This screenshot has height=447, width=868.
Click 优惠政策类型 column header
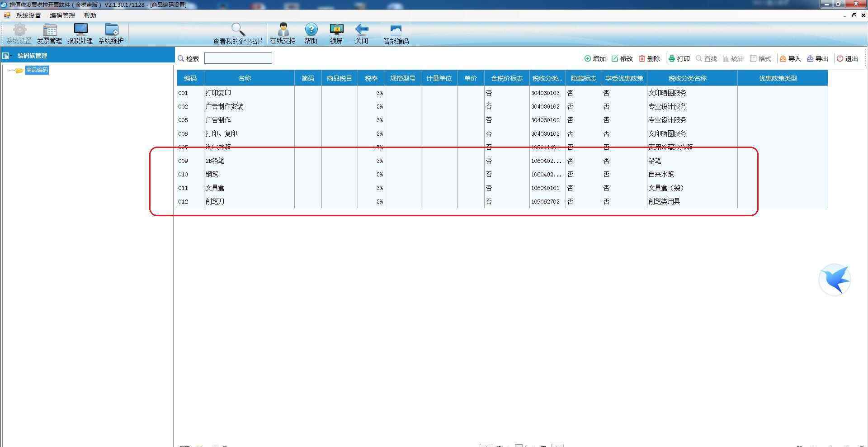pos(783,78)
